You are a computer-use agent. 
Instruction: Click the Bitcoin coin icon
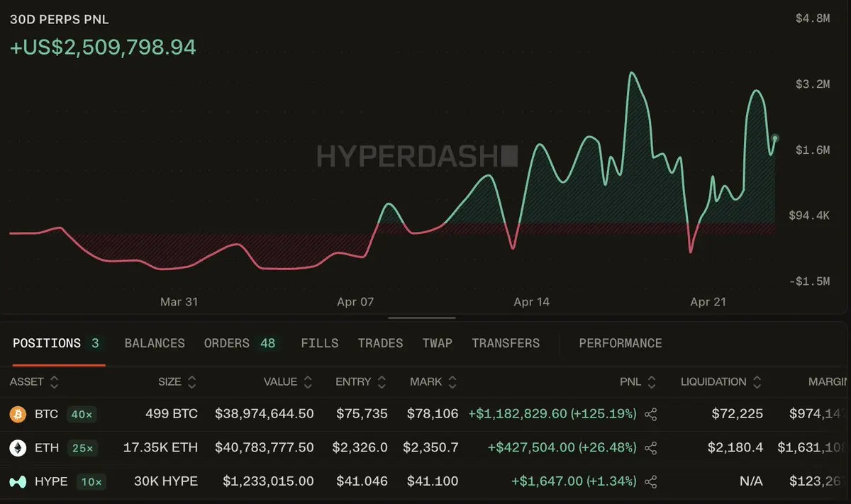coord(18,414)
